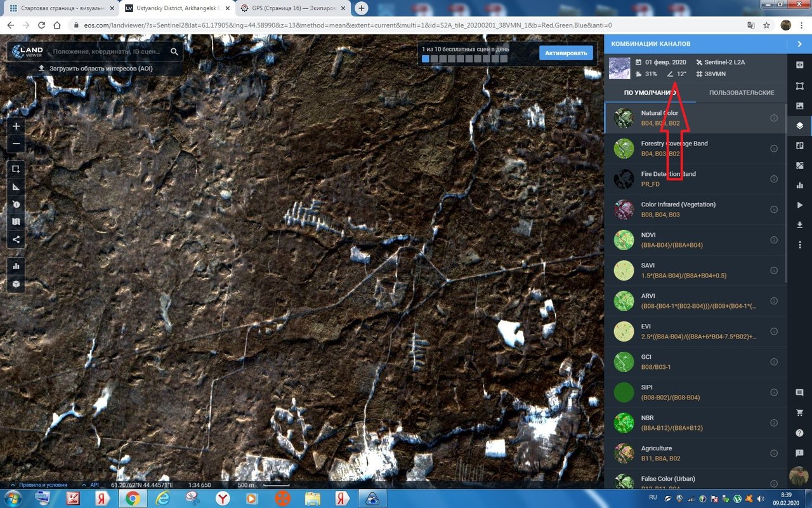Open the Windows Start menu
Viewport: 812px width, 508px height.
[x=12, y=498]
